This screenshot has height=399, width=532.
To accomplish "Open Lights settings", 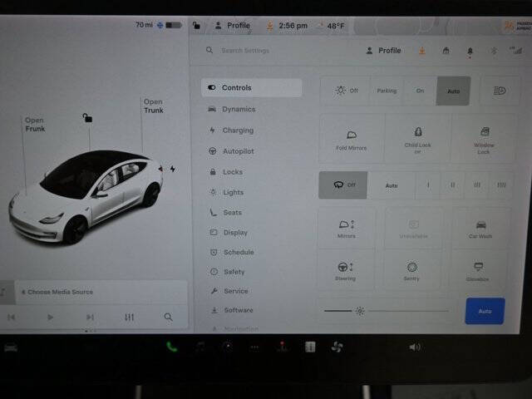I will click(226, 192).
